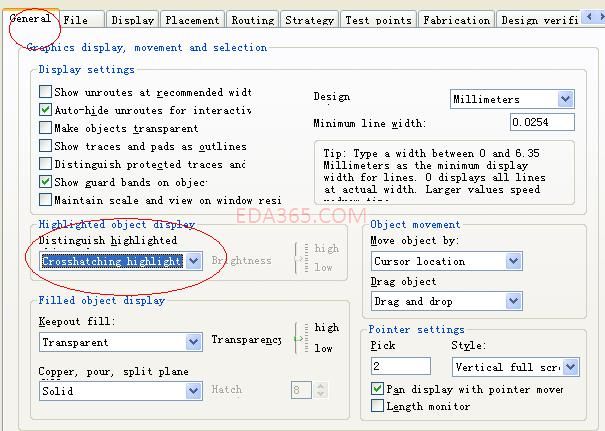605x431 pixels.
Task: Click the Move object by label
Action: [415, 240]
